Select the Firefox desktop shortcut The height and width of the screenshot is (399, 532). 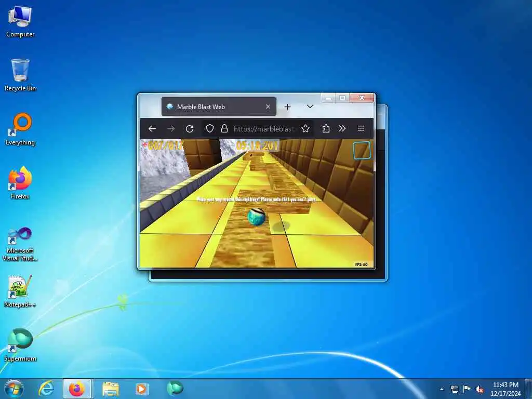pos(20,183)
